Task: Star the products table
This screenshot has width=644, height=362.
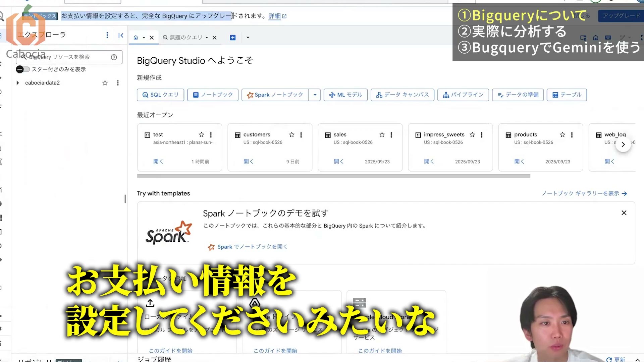Action: [562, 135]
